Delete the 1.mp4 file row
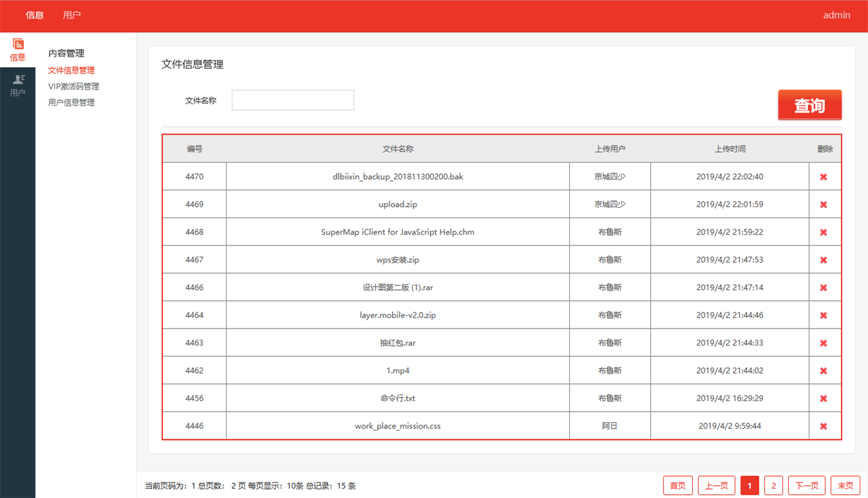The width and height of the screenshot is (868, 498). coord(823,371)
